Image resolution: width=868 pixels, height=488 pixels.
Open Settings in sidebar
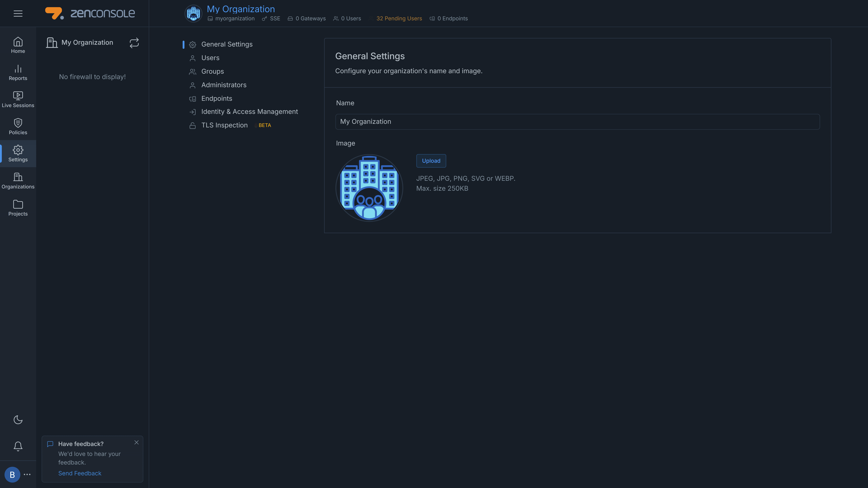pyautogui.click(x=18, y=154)
